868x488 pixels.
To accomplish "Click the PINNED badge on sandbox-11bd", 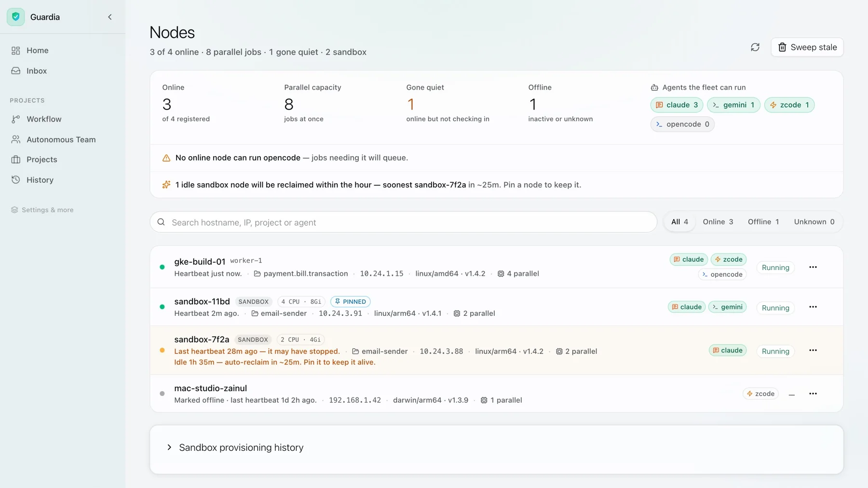I will pyautogui.click(x=351, y=302).
